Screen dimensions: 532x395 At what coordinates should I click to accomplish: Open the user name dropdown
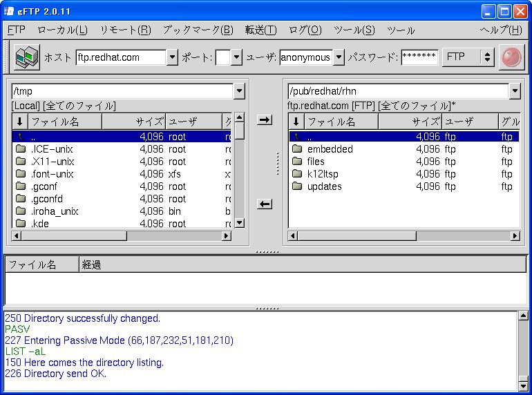(x=339, y=57)
